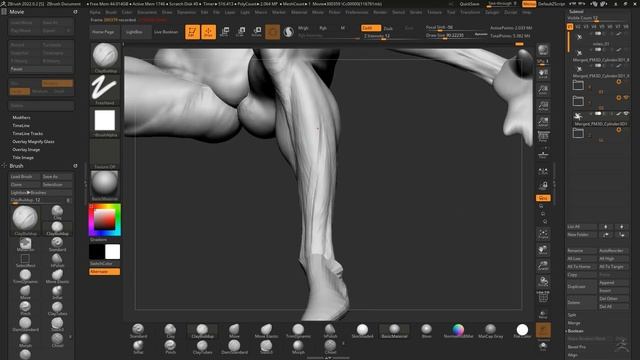Screen dimensions: 640x360
Task: Select the Scroll canvas icon
Action: pyautogui.click(x=543, y=74)
